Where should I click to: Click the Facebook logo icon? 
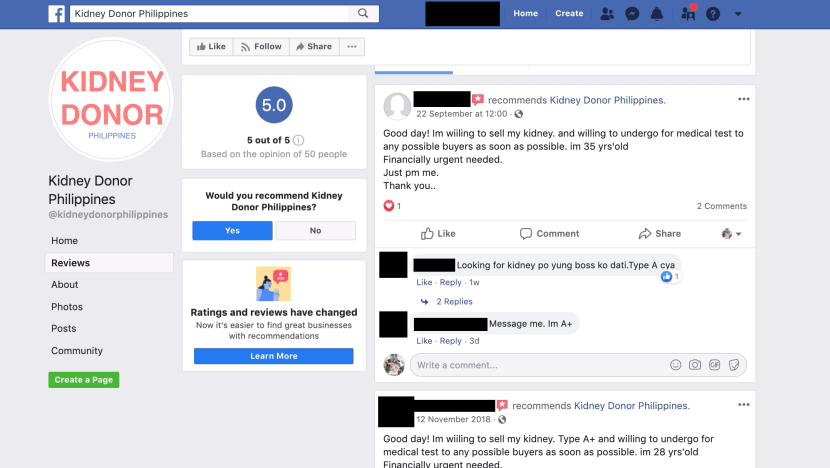coord(57,14)
